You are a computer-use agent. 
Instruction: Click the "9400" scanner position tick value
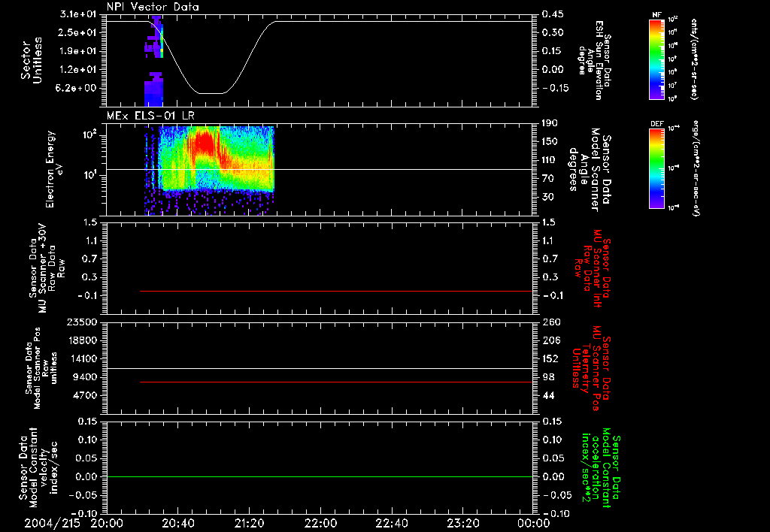point(85,377)
